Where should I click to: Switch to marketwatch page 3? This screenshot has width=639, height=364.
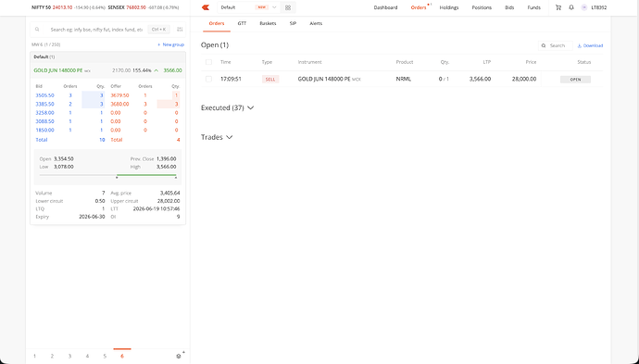[69, 356]
